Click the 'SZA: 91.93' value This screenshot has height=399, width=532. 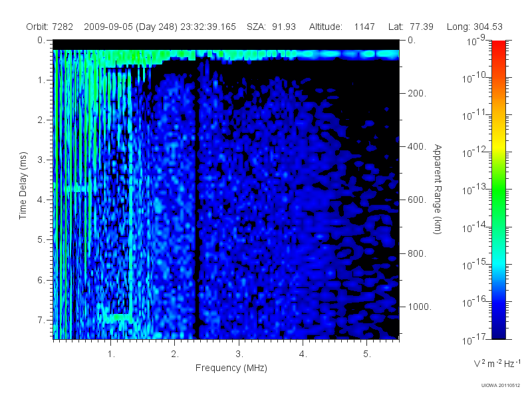pyautogui.click(x=271, y=27)
